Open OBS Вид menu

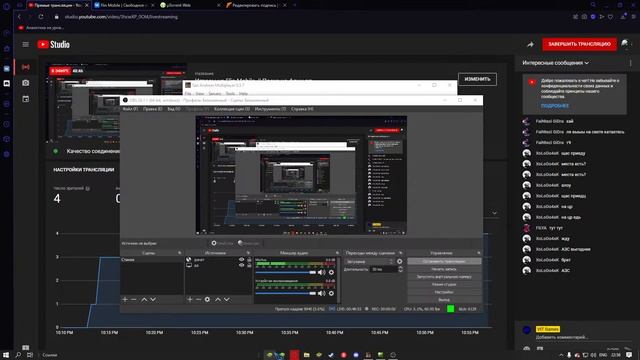click(174, 109)
